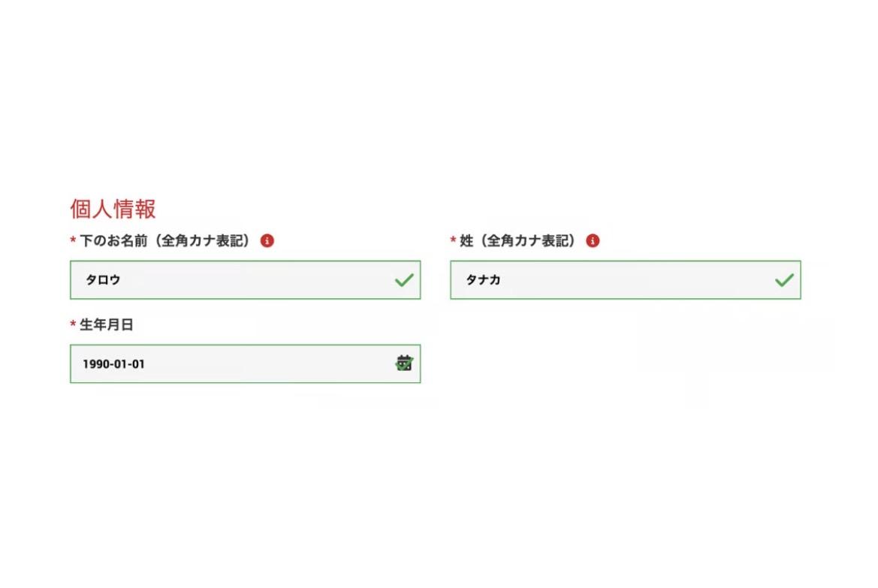Click the 生年月日 label text

[107, 325]
